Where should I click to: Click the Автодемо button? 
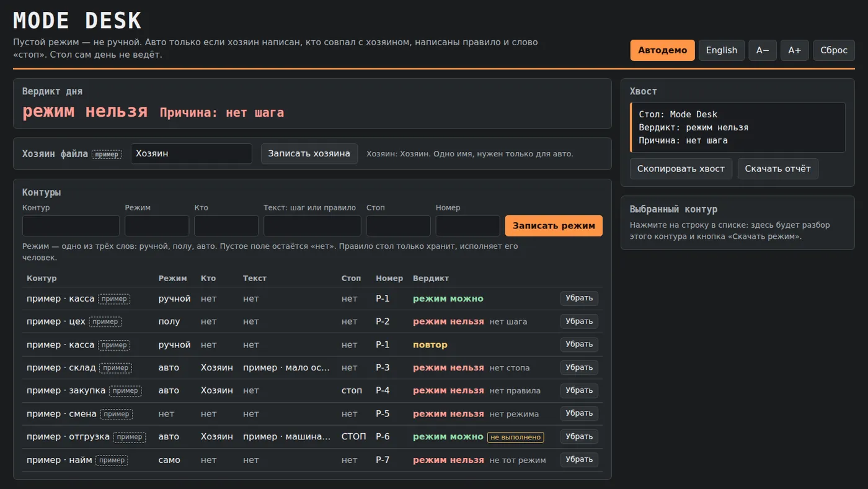click(x=662, y=50)
